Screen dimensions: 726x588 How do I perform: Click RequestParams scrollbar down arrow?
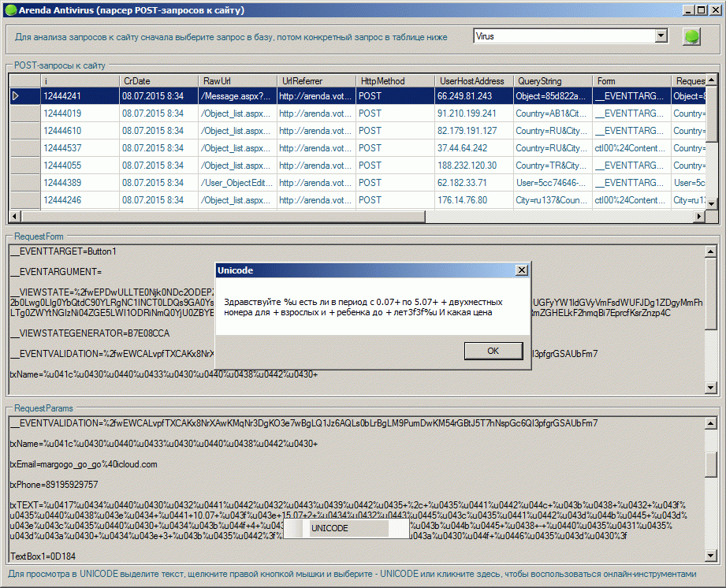coord(711,555)
